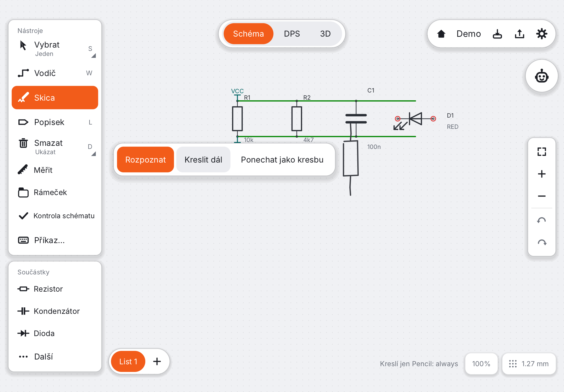564x392 pixels.
Task: Switch to the DPS tab
Action: click(x=292, y=34)
